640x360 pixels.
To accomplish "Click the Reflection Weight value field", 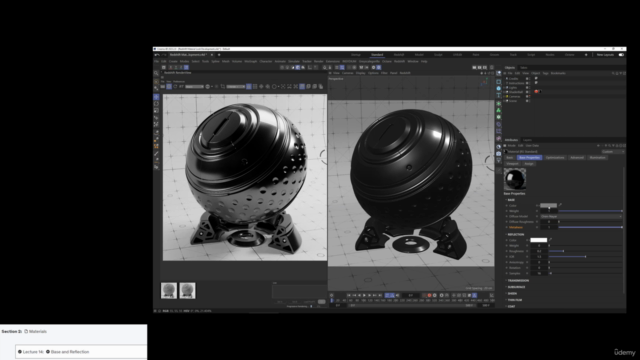I will point(539,246).
